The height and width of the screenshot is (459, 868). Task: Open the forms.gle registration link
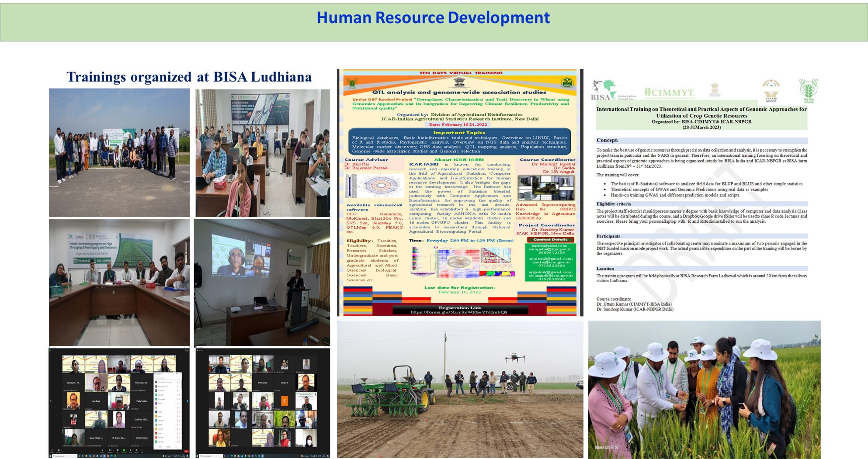click(x=459, y=312)
